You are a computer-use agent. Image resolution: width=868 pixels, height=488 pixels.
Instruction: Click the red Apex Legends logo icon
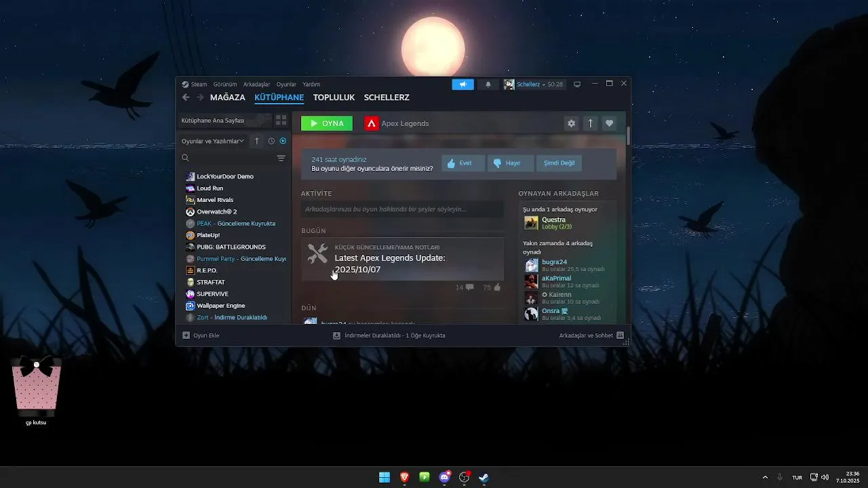point(372,123)
